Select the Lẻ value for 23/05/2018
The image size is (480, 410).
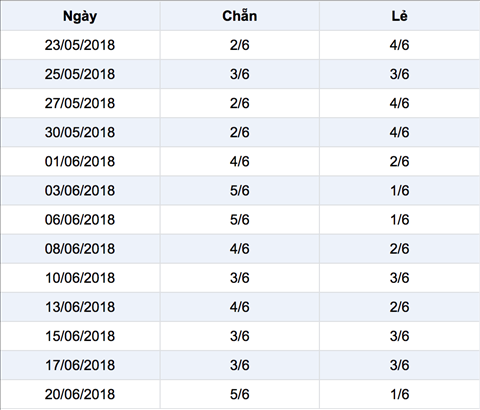pyautogui.click(x=399, y=45)
